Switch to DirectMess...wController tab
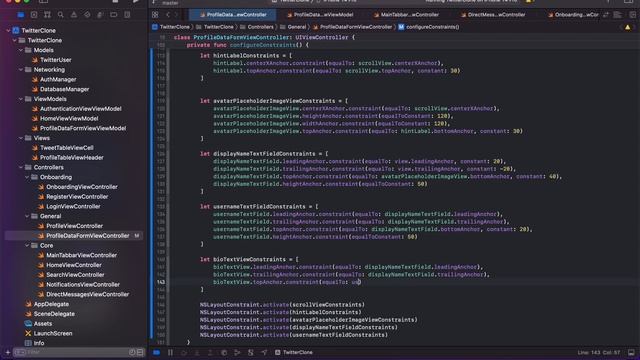Image resolution: width=640 pixels, height=360 pixels. coord(493,15)
